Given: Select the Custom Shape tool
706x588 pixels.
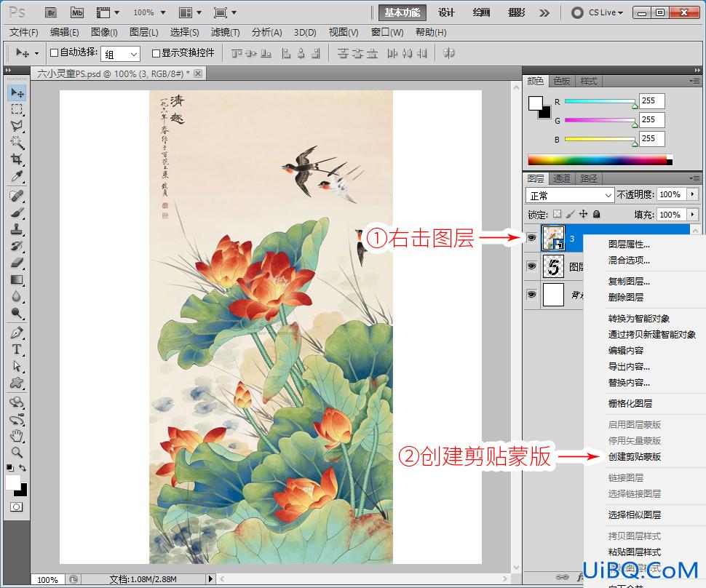Looking at the screenshot, I should [17, 383].
